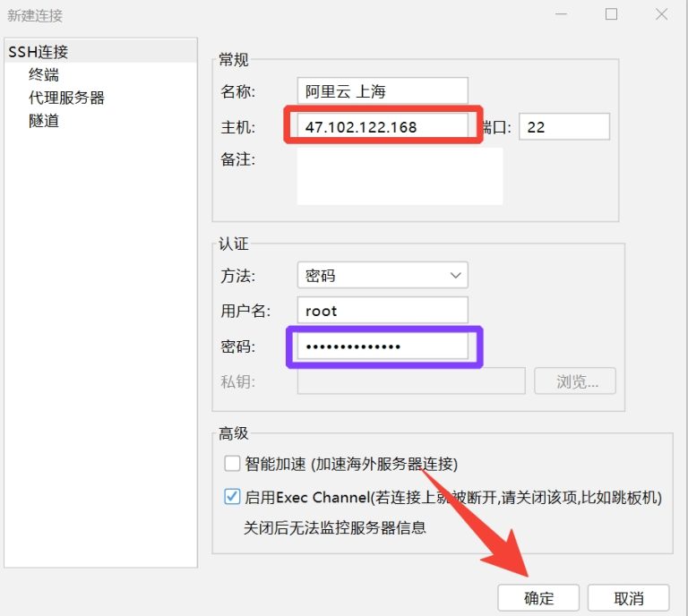Click 取消 to cancel the connection
Viewport: 688px width, 616px height.
tap(629, 598)
